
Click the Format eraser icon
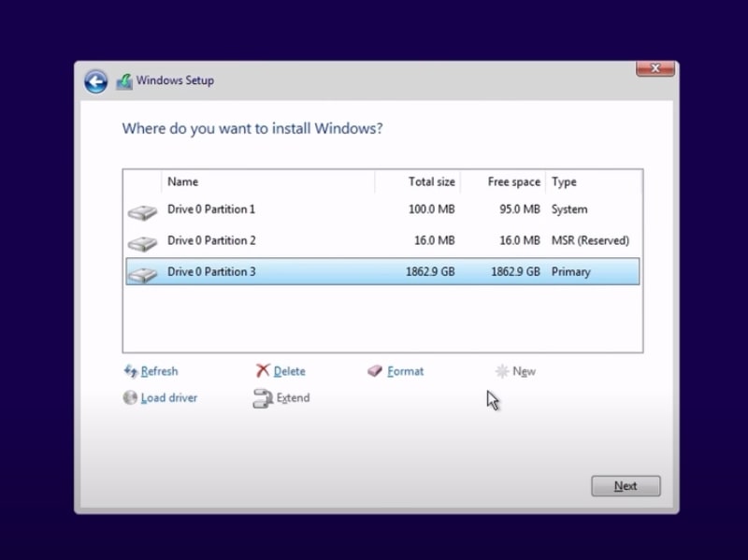(375, 371)
